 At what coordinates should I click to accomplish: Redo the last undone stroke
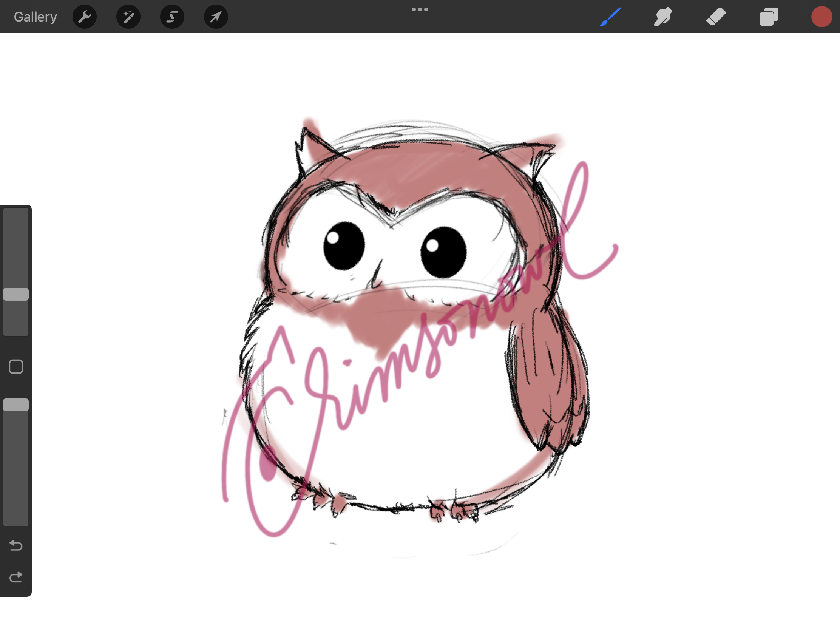click(16, 577)
